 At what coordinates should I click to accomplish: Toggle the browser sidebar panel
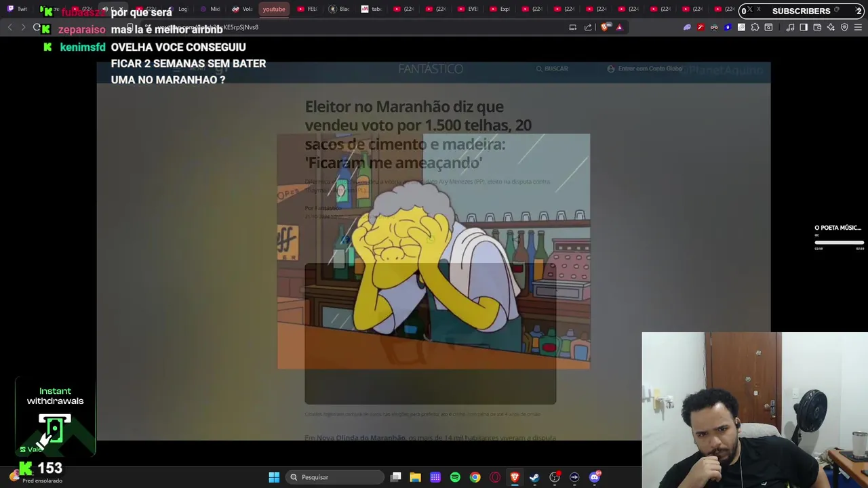804,27
